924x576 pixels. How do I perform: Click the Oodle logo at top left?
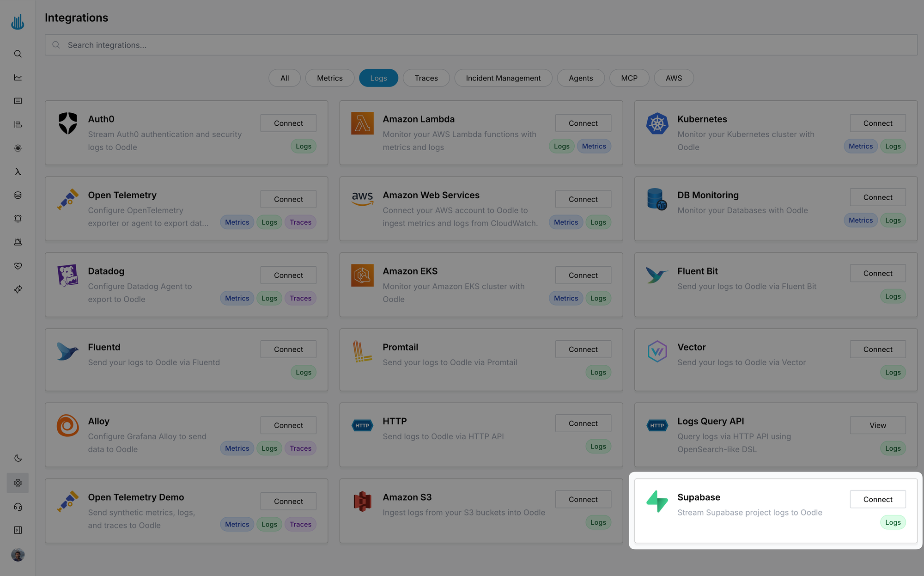(x=18, y=22)
